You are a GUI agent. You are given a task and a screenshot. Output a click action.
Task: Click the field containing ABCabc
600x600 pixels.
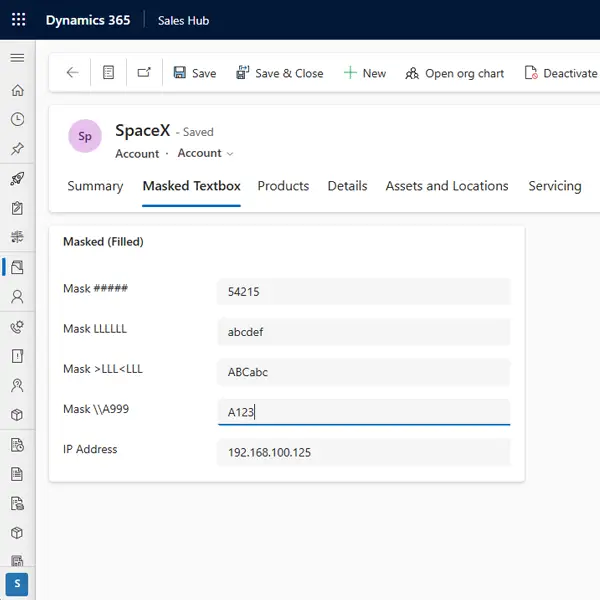[364, 372]
